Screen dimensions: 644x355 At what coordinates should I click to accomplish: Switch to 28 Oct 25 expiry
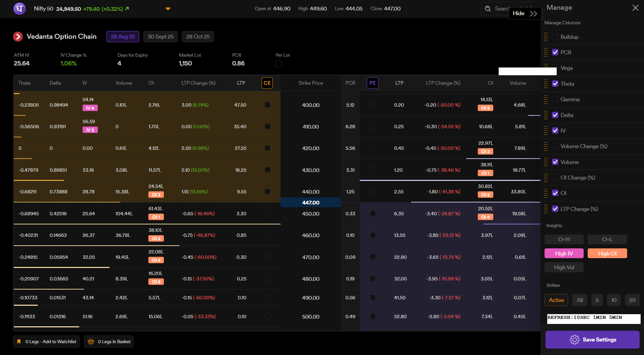[198, 36]
